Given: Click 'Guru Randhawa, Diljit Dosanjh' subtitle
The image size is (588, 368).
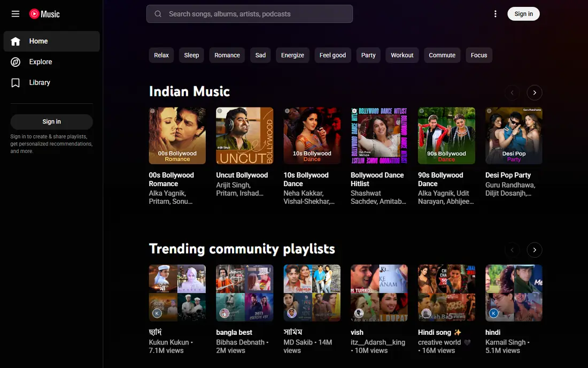Looking at the screenshot, I should click(x=510, y=189).
